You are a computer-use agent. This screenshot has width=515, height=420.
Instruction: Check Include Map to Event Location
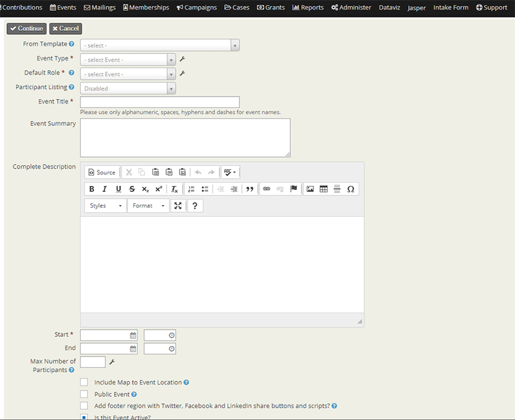pyautogui.click(x=84, y=382)
